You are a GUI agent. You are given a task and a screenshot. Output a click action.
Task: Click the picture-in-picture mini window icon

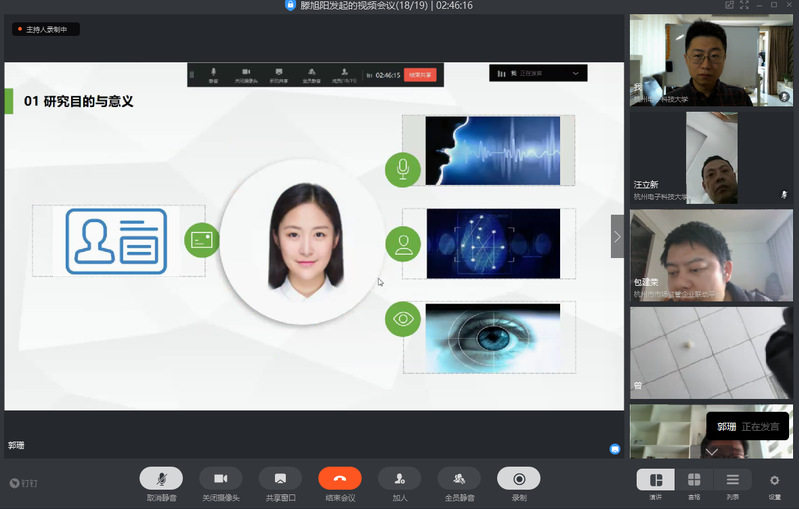coord(731,5)
